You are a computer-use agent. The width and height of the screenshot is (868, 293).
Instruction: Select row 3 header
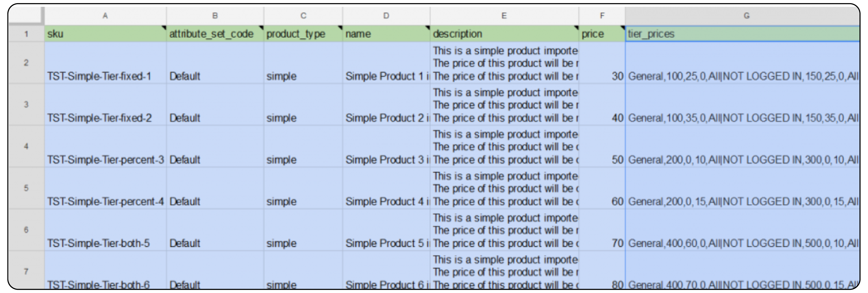pos(26,104)
